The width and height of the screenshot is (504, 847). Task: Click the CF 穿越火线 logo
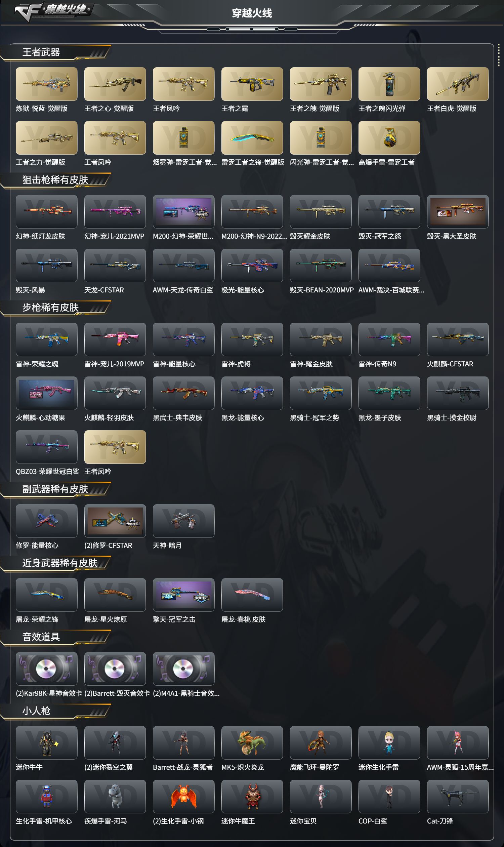pyautogui.click(x=53, y=11)
